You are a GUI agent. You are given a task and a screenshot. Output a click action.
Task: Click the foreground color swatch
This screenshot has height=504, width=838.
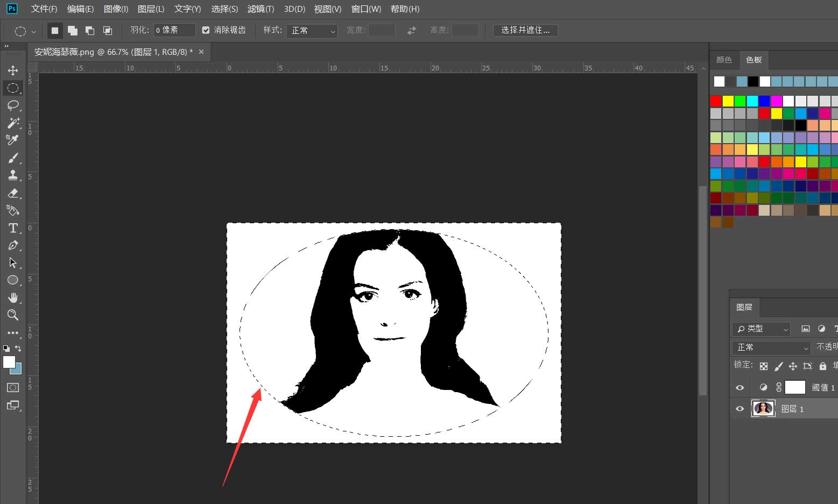9,362
